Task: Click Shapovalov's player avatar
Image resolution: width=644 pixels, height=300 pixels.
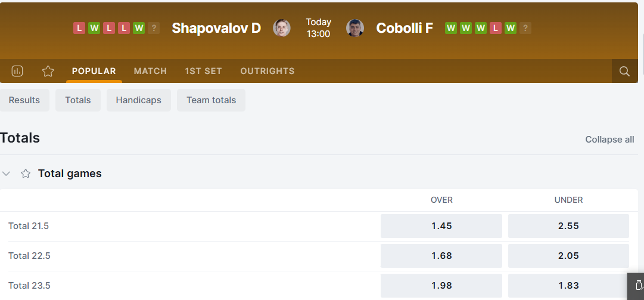Action: pyautogui.click(x=282, y=28)
